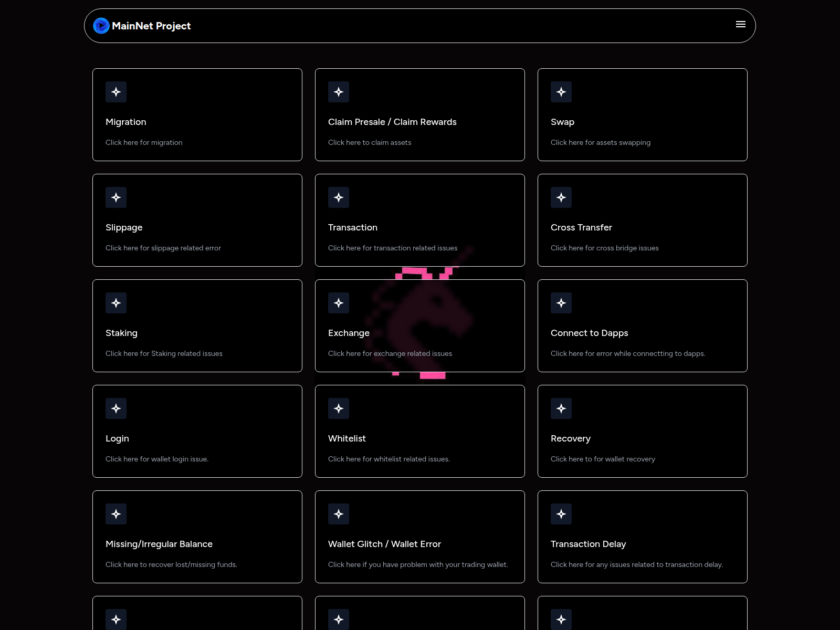Click 'Click here for migration' text
The height and width of the screenshot is (630, 840).
pyautogui.click(x=144, y=142)
